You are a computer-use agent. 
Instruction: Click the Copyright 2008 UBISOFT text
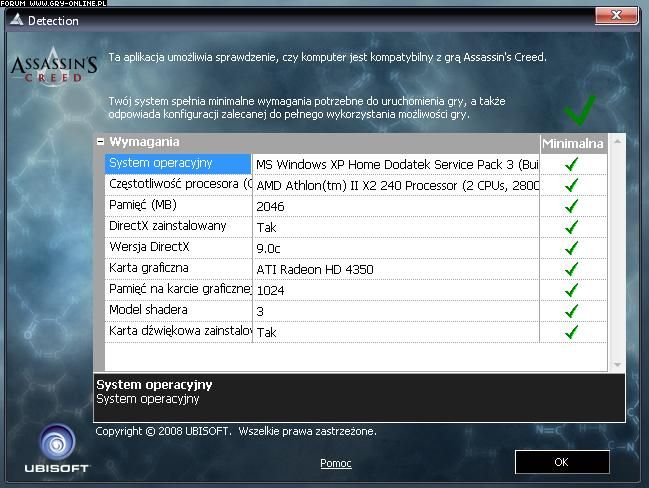pos(236,431)
